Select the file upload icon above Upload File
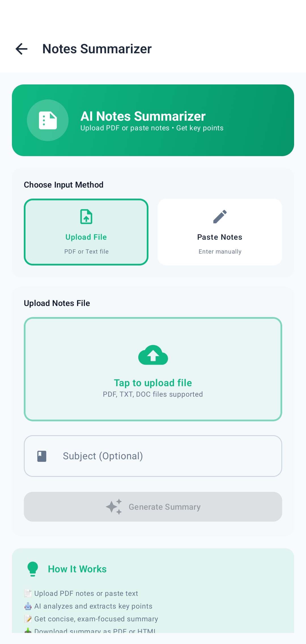The image size is (306, 644). [86, 217]
